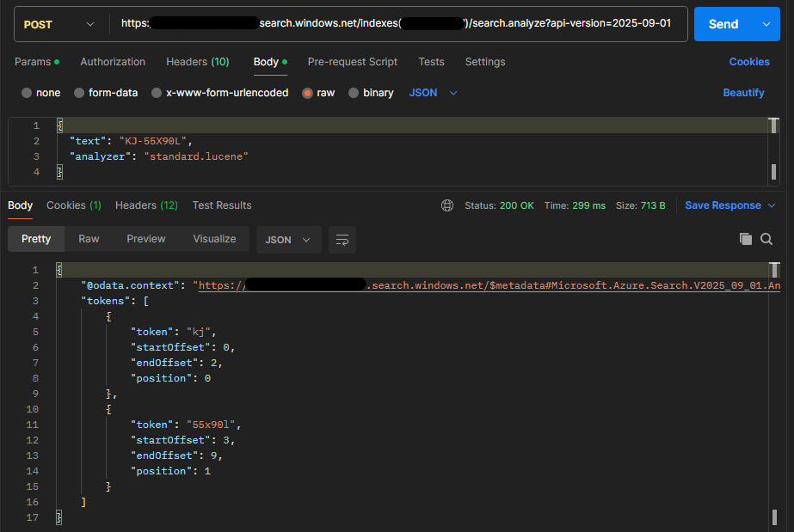Search the response using magnifier icon
This screenshot has height=532, width=794.
(x=766, y=239)
